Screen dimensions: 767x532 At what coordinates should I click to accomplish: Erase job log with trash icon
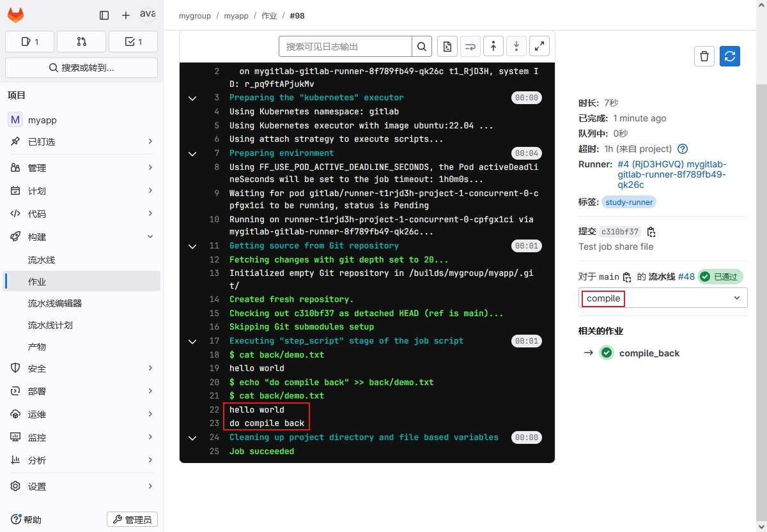coord(704,56)
